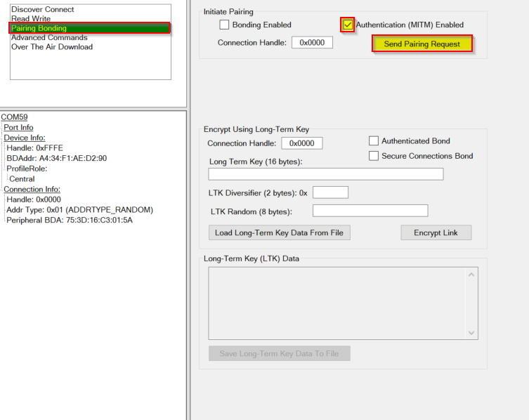Click Load Long-Term Key Data From File
The height and width of the screenshot is (420, 529).
pos(279,232)
